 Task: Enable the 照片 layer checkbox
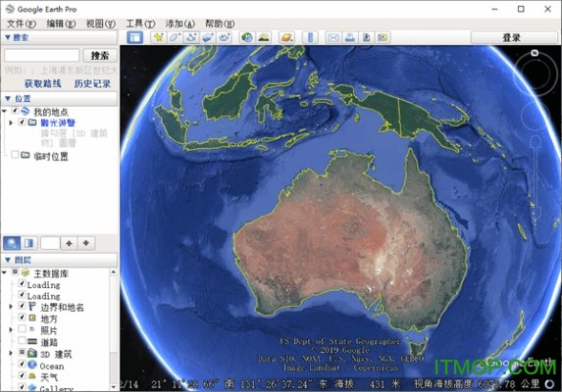(22, 329)
